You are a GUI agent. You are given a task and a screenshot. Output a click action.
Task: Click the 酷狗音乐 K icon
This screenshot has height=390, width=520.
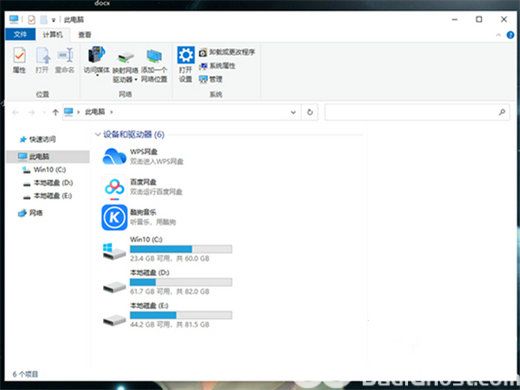pyautogui.click(x=114, y=217)
